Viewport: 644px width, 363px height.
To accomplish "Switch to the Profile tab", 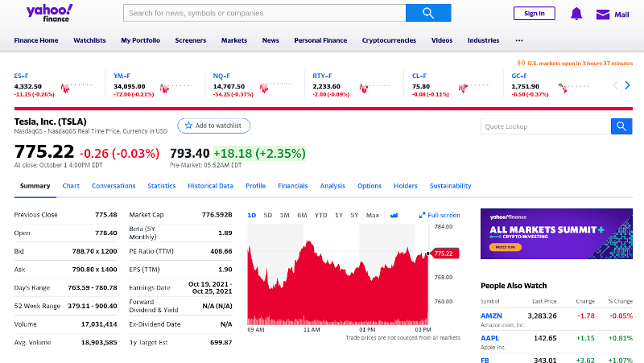I will coord(255,186).
